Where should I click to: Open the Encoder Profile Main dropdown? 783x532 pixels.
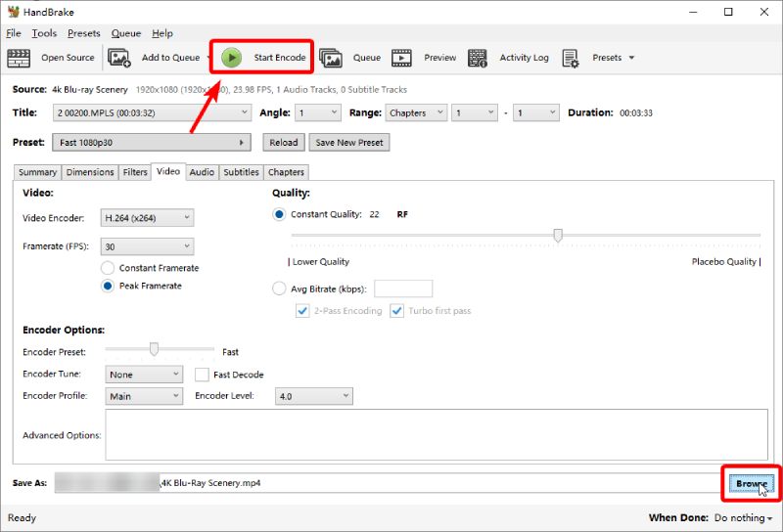[x=144, y=396]
